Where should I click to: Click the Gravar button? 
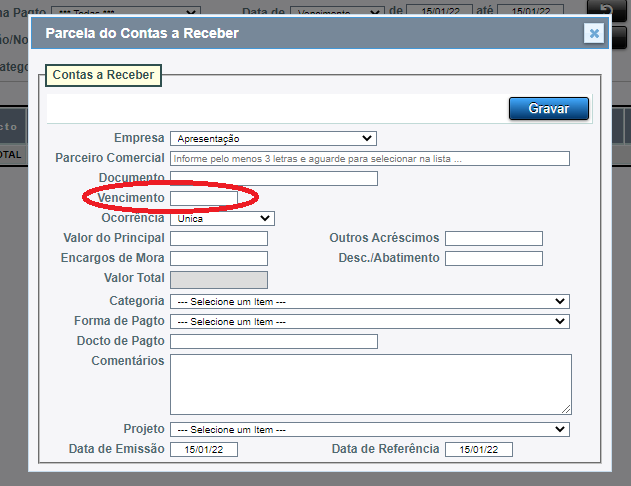click(548, 108)
